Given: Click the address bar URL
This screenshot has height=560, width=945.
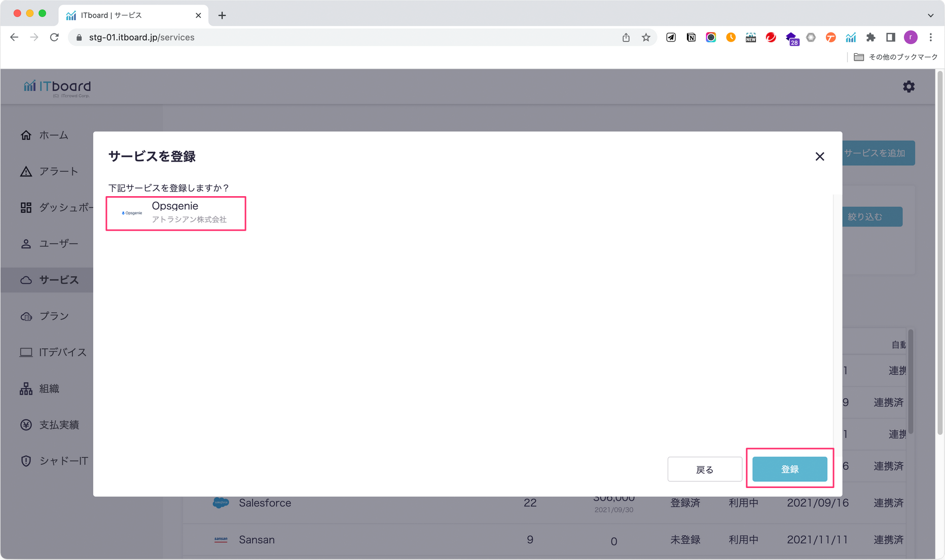Looking at the screenshot, I should 141,38.
